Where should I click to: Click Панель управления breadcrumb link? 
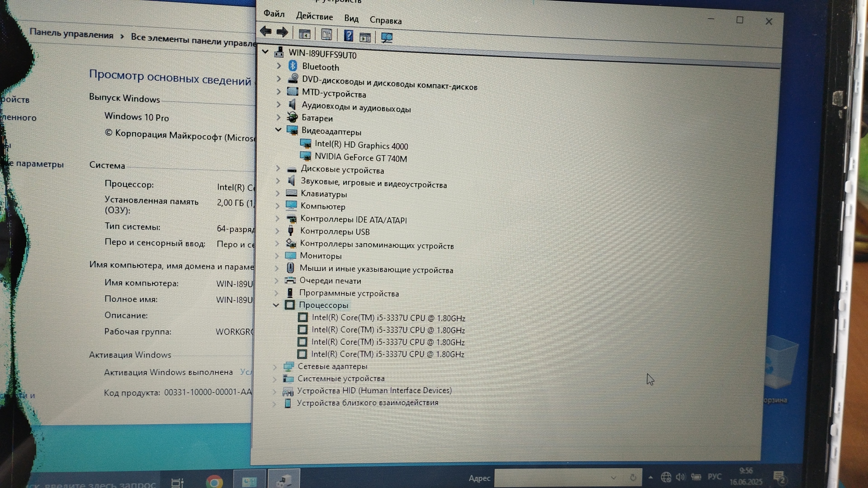(71, 34)
